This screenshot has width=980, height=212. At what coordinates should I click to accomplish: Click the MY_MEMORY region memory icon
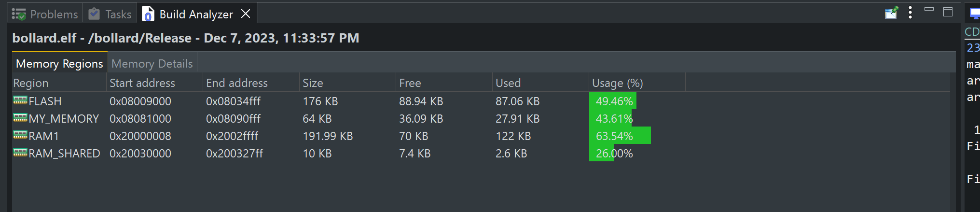pyautogui.click(x=20, y=118)
